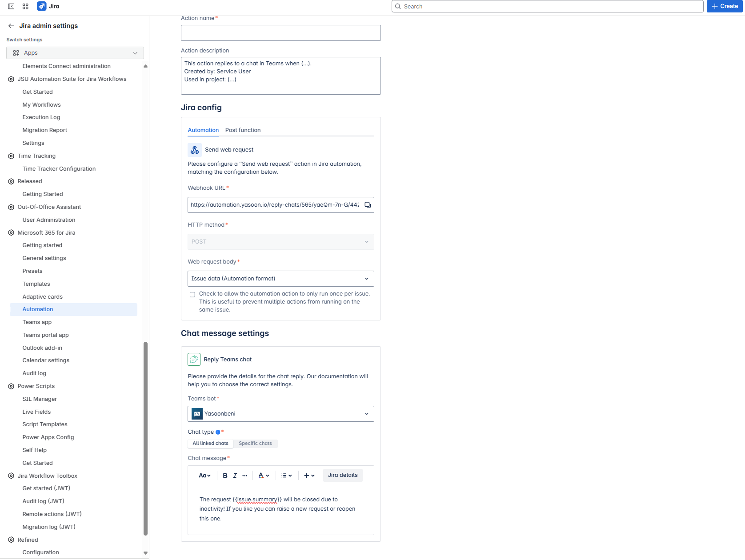Click the sidebar collapse icon

click(11, 6)
